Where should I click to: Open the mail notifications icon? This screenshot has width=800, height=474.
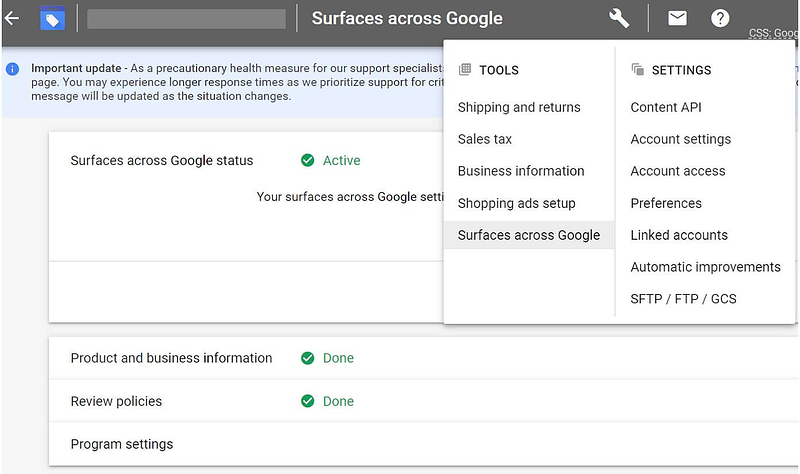[x=678, y=18]
